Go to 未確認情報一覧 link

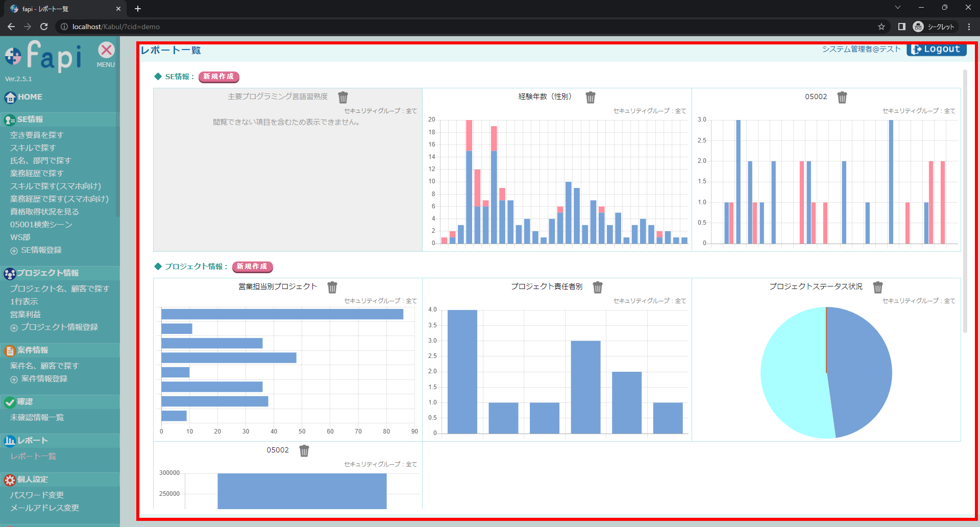(x=37, y=417)
